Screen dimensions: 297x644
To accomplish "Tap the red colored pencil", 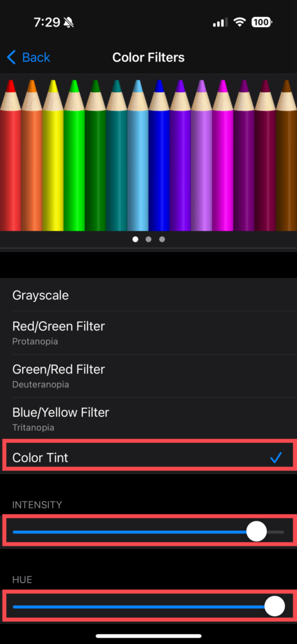I will 10,155.
